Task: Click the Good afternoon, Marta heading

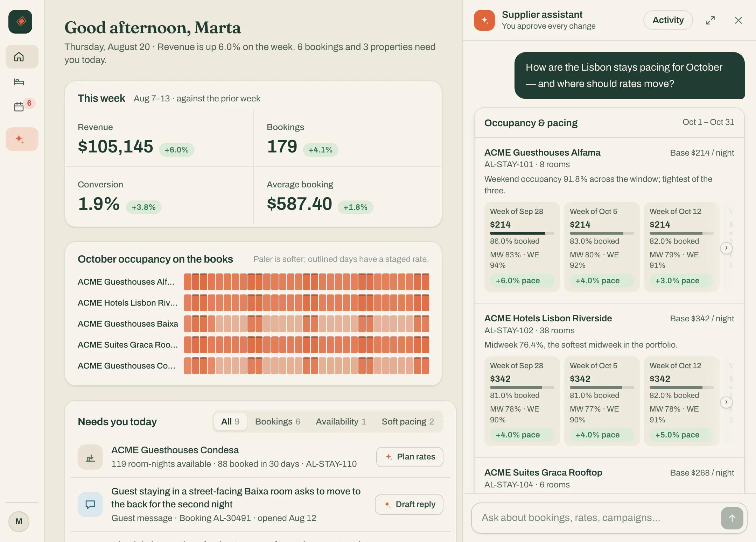Action: (153, 28)
